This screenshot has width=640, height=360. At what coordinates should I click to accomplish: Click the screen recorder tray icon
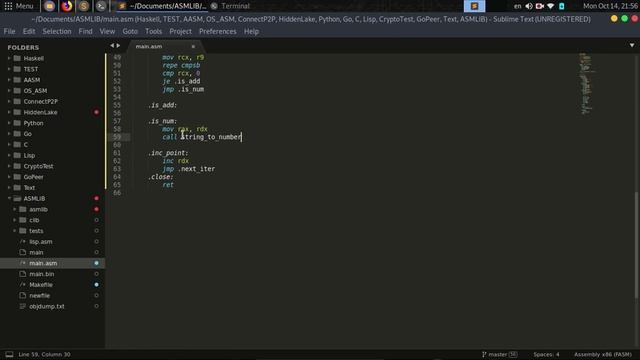pos(540,6)
